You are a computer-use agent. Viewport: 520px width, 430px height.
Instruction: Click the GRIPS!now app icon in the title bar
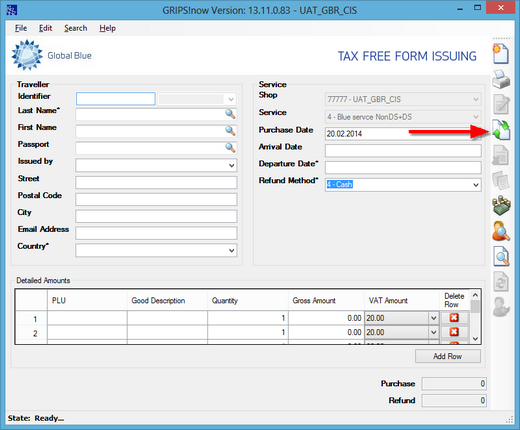12,10
